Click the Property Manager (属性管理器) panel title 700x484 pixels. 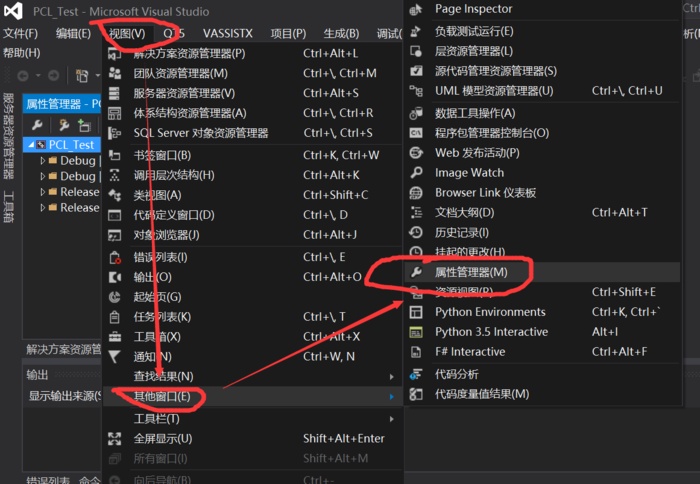pos(63,104)
